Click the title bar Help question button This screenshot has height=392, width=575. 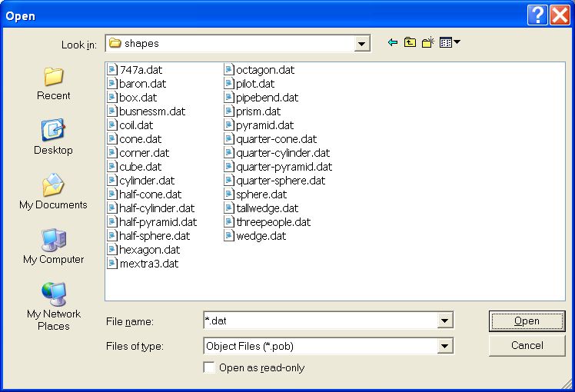538,15
